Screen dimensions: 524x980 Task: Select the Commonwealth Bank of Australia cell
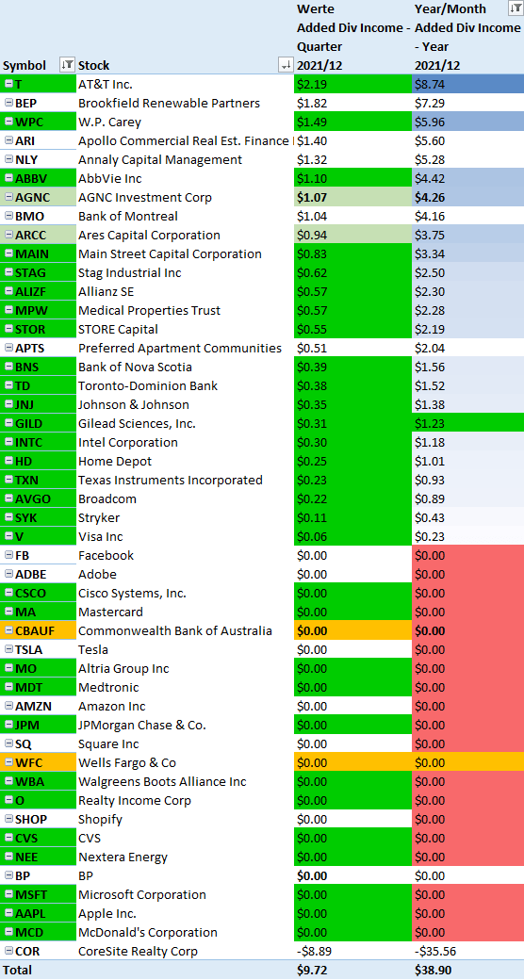point(185,630)
